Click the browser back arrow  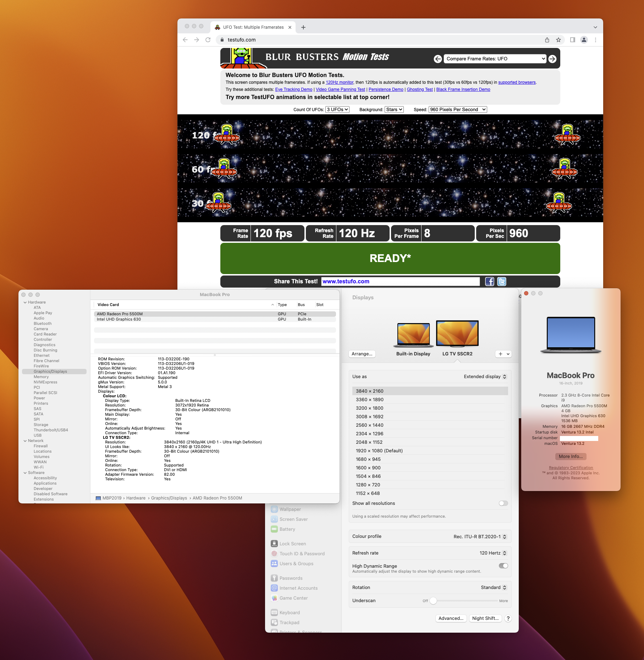point(185,40)
